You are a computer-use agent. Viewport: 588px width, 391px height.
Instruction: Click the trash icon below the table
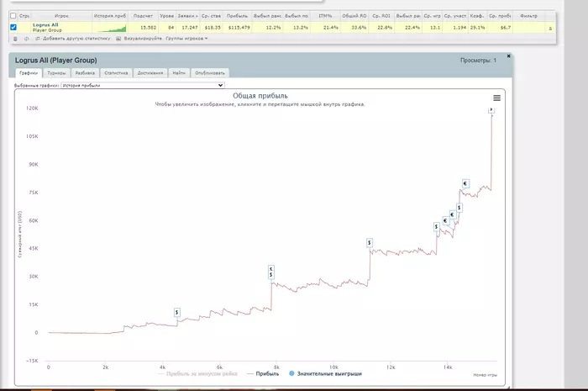pyautogui.click(x=15, y=39)
